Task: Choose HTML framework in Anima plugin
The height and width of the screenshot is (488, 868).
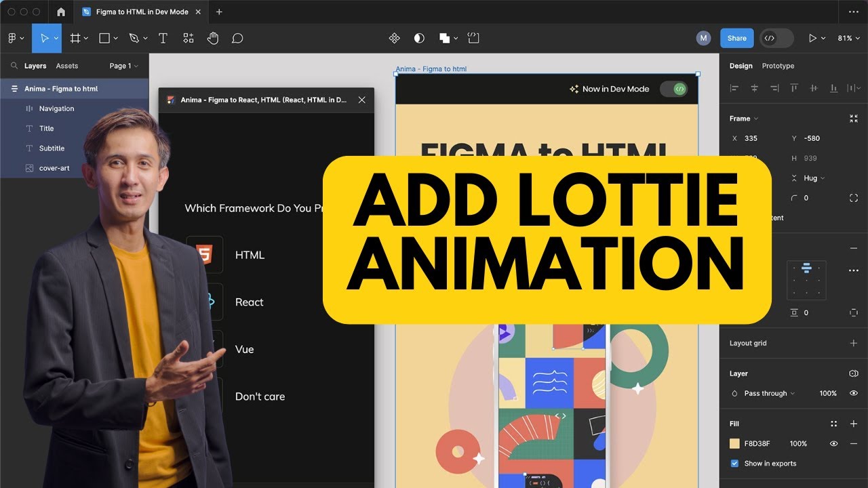Action: click(250, 255)
